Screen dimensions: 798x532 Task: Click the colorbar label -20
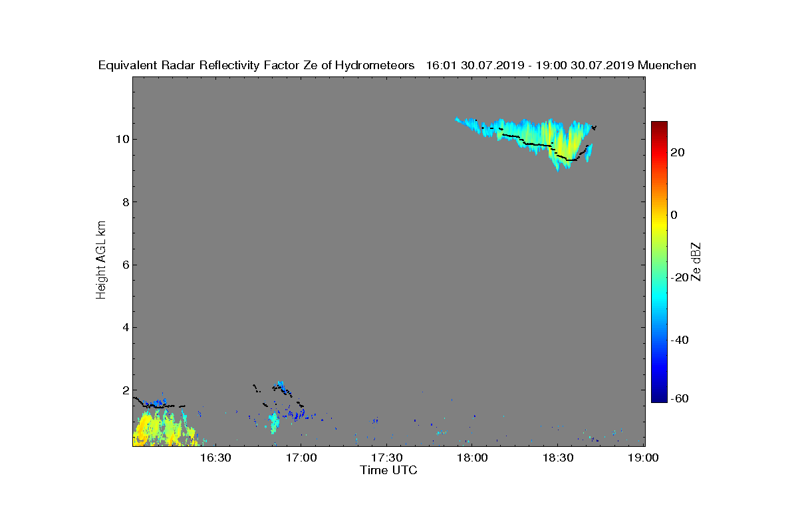click(x=679, y=277)
